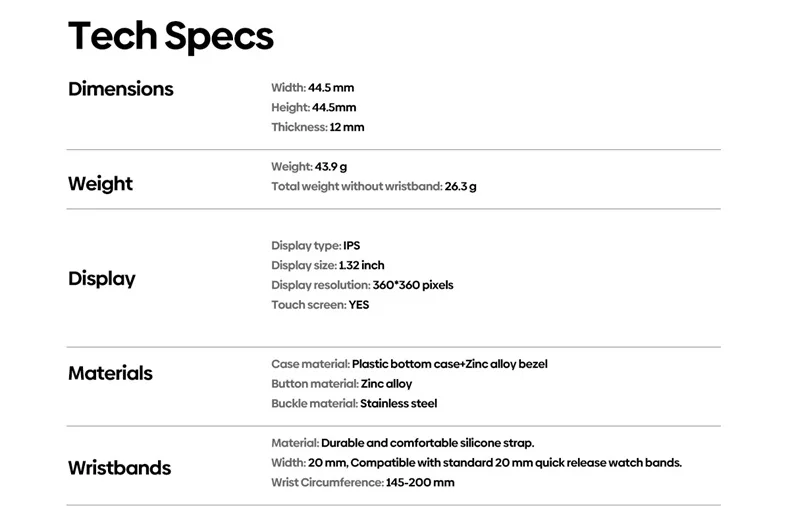The image size is (790, 506).
Task: Select the Display size 1.32 inch line
Action: tap(328, 265)
